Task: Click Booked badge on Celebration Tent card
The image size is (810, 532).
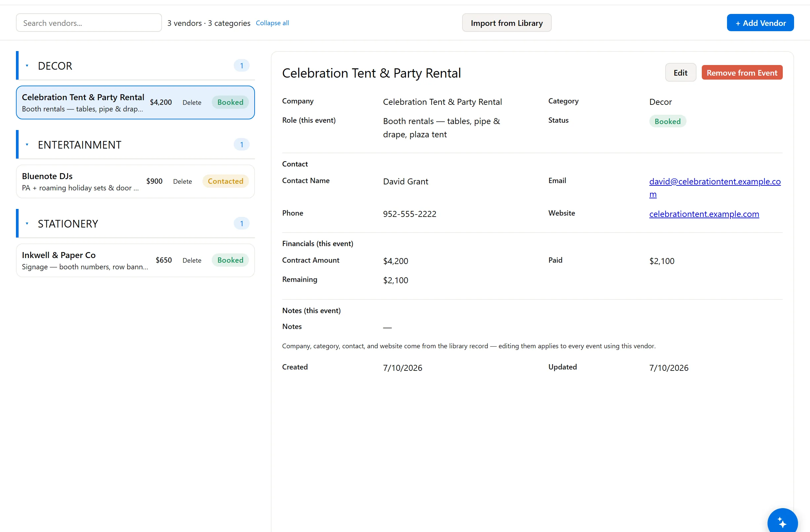Action: (x=230, y=102)
